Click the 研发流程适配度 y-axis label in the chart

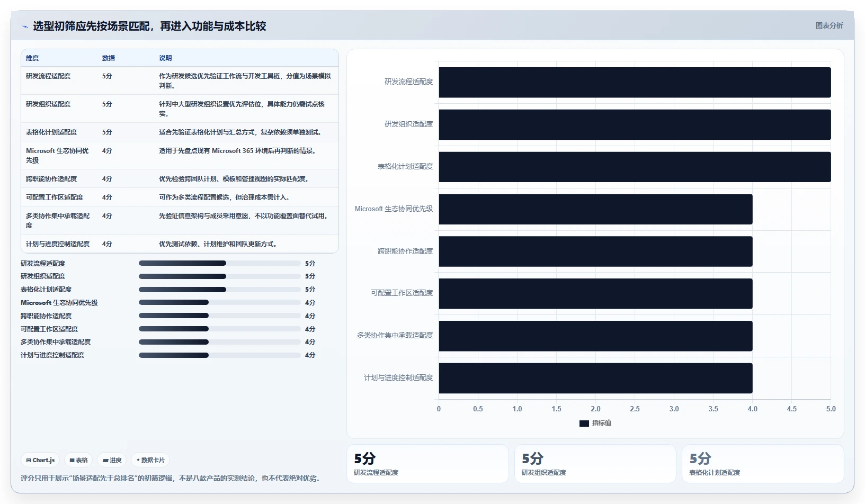click(408, 82)
